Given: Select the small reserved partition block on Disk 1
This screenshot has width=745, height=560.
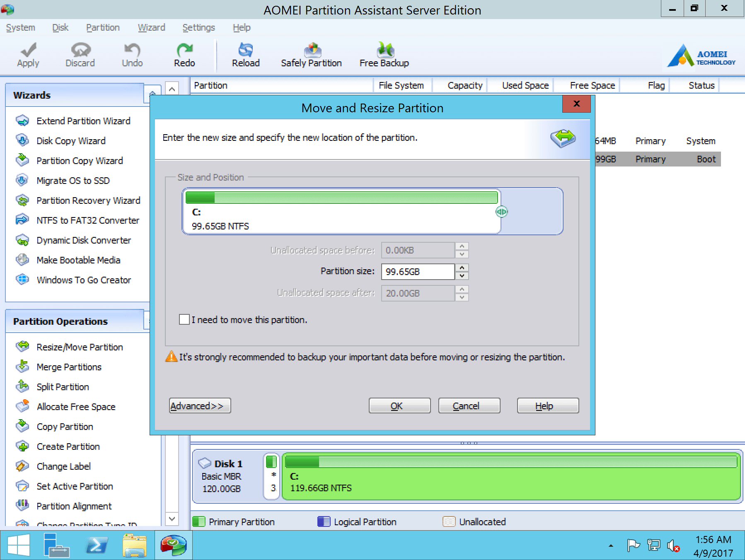Looking at the screenshot, I should [271, 476].
